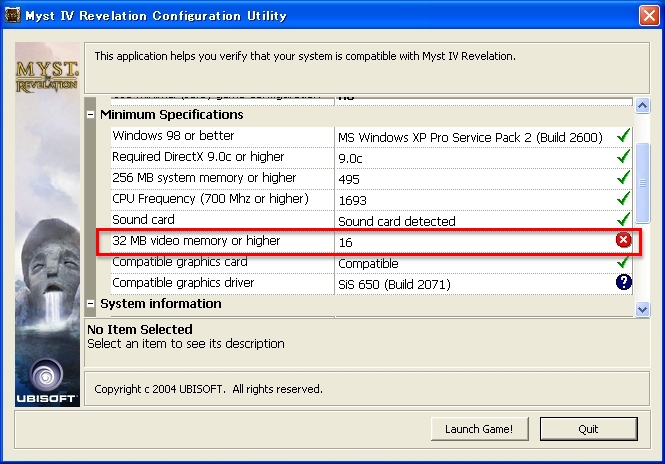The width and height of the screenshot is (665, 464).
Task: Click the vertical scrollbar thumb
Action: click(643, 183)
